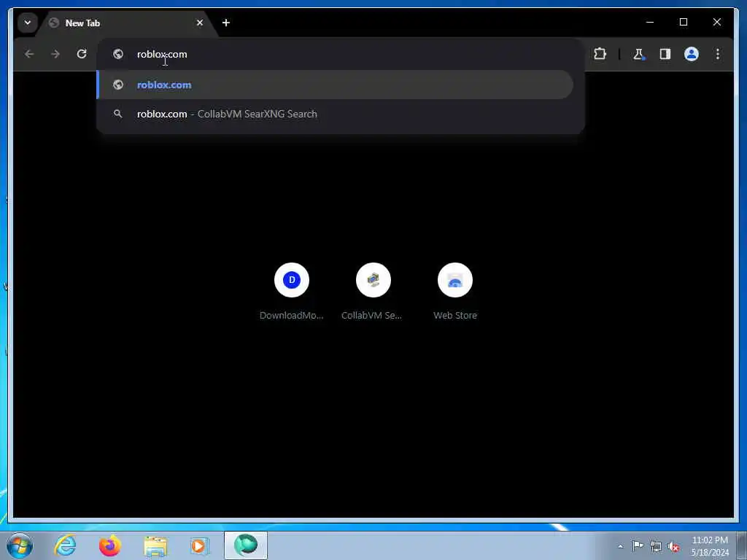Launch Firefox from the taskbar
Screen dimensions: 747x560
pos(110,545)
